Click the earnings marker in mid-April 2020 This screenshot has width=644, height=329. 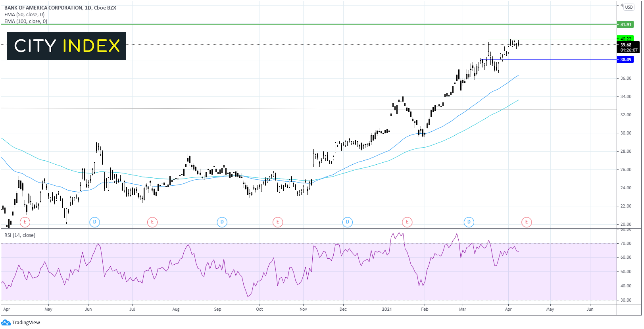25,222
